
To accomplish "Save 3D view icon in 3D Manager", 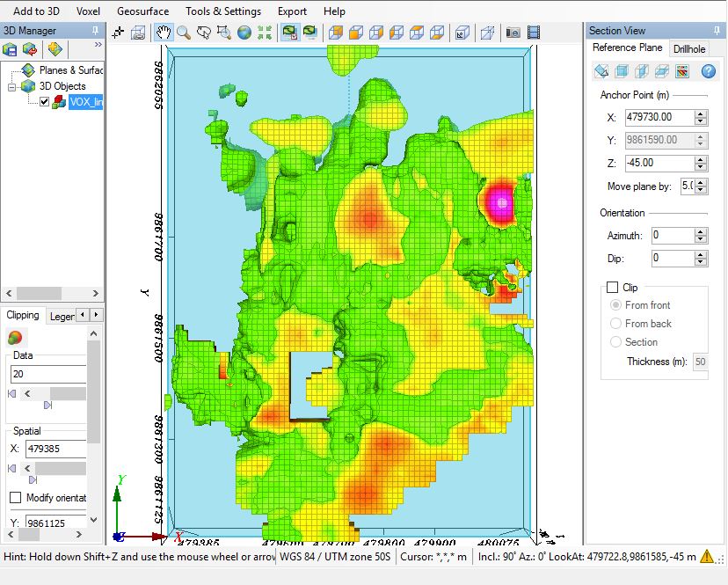I will 10,48.
